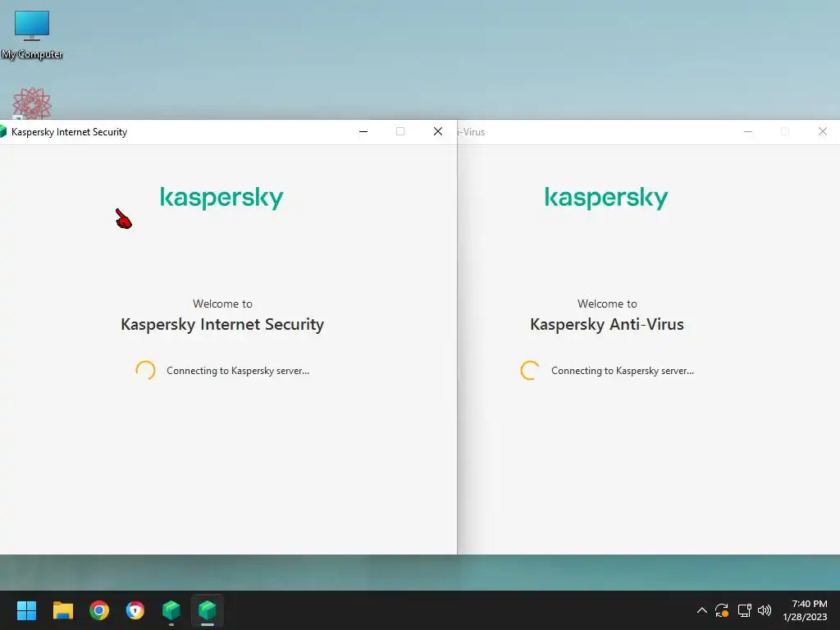Click the 'Kaspersky Internet Security' welcome heading
The height and width of the screenshot is (630, 840).
pyautogui.click(x=222, y=325)
